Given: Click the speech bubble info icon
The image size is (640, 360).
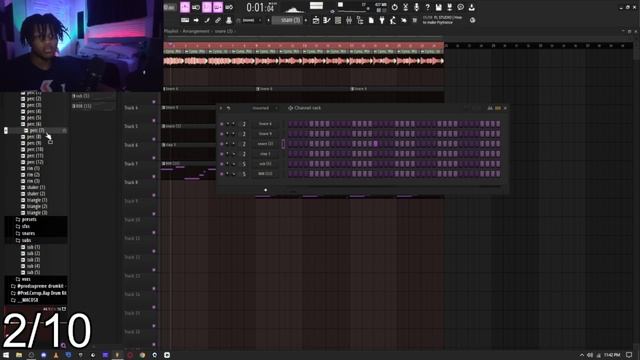Looking at the screenshot, I should [x=460, y=7].
